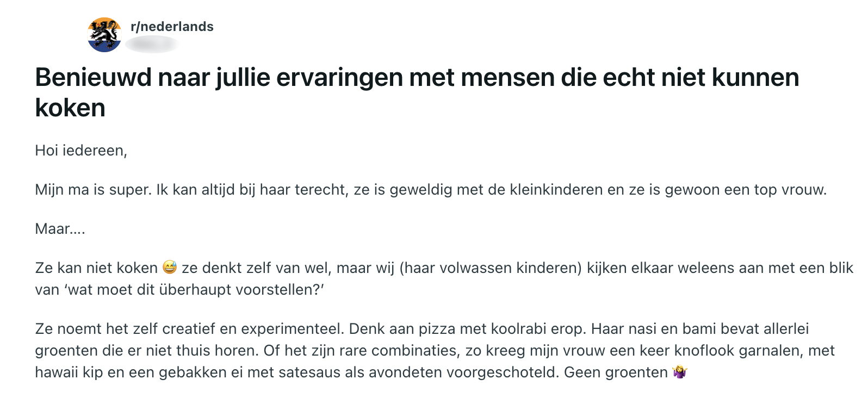Viewport: 868px width, 398px height.
Task: Click the phrase 'Geen groenten'
Action: click(x=616, y=372)
